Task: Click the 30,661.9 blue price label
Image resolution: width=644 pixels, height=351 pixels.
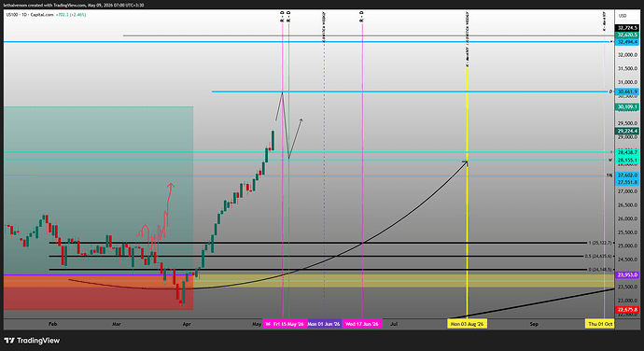Action: [627, 91]
